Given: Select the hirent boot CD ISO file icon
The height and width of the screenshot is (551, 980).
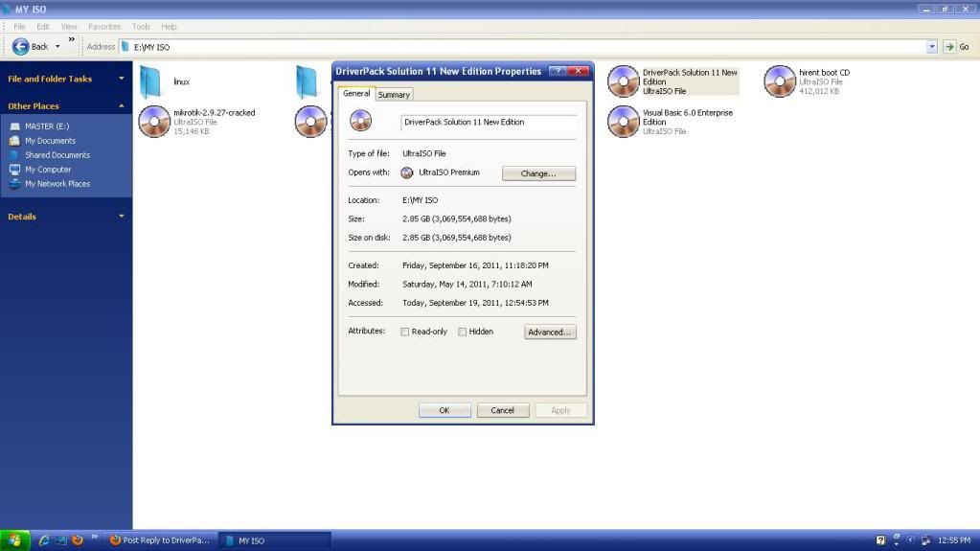Looking at the screenshot, I should 780,81.
